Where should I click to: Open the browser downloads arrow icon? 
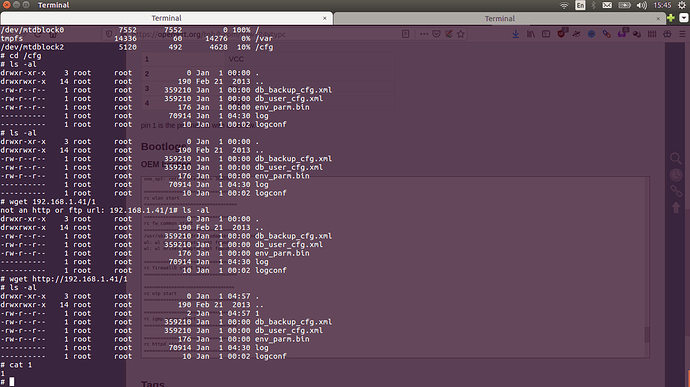(x=515, y=34)
